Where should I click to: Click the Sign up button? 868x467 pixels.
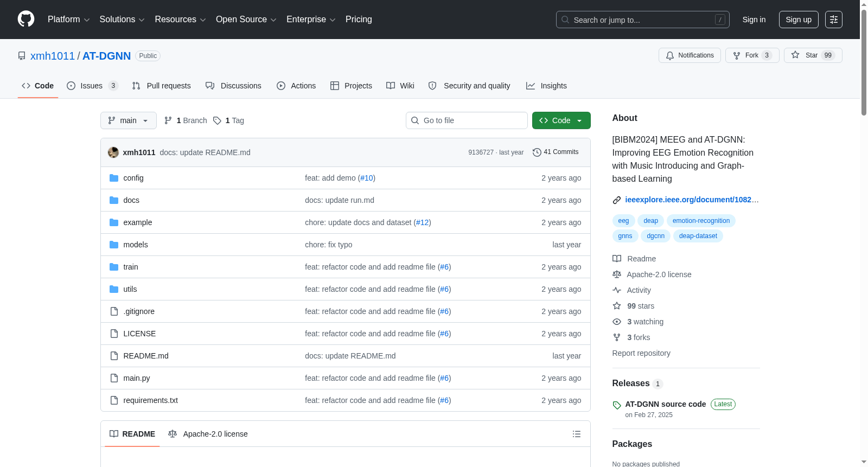coord(799,20)
